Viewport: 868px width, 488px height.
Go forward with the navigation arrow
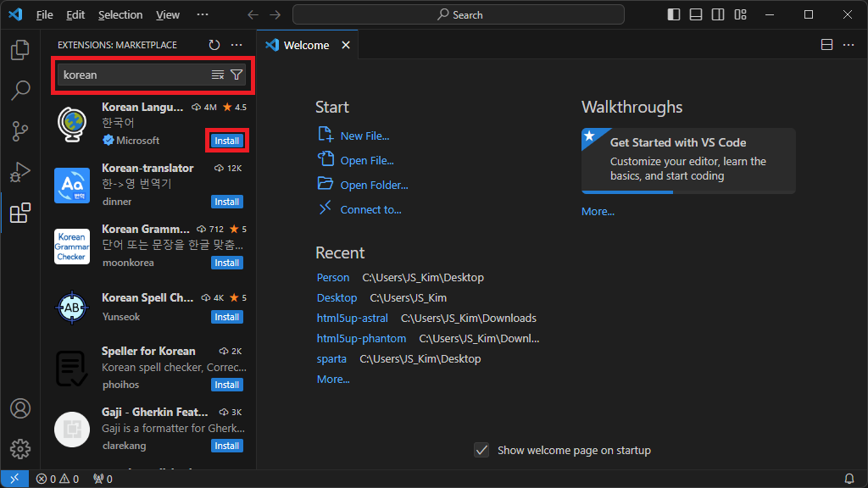click(275, 15)
